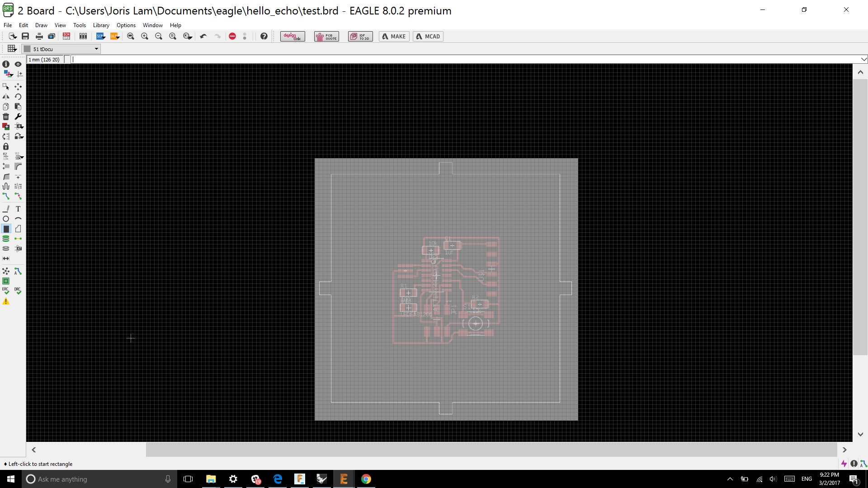The image size is (868, 488).
Task: Open the 51 tDocu layer dropdown
Action: click(61, 49)
